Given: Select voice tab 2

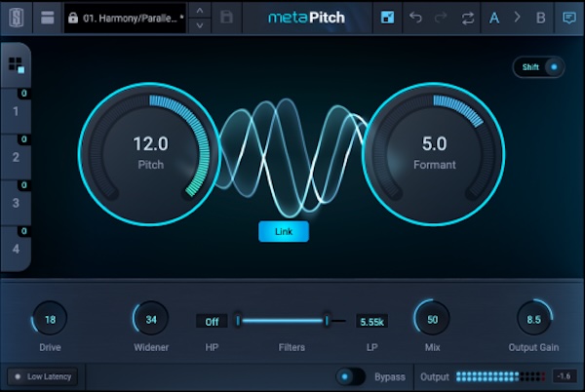Looking at the screenshot, I should [x=16, y=157].
